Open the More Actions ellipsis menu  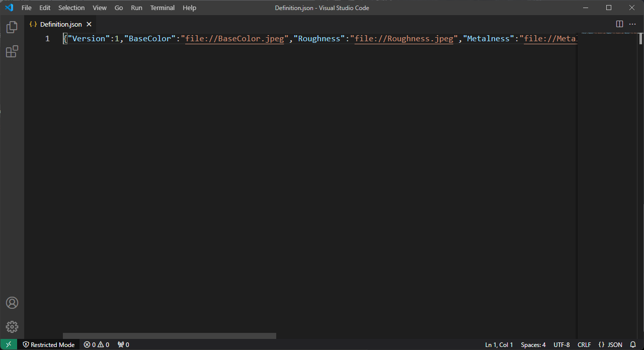(x=632, y=24)
